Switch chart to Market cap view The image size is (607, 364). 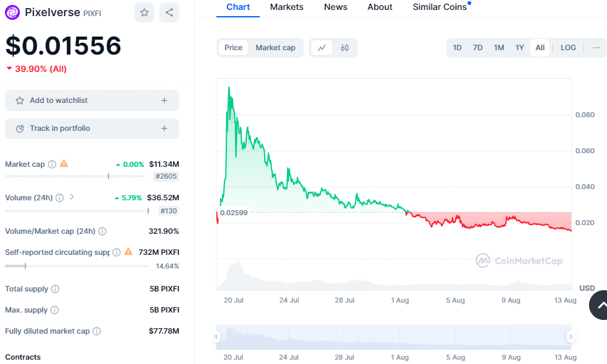click(x=276, y=48)
